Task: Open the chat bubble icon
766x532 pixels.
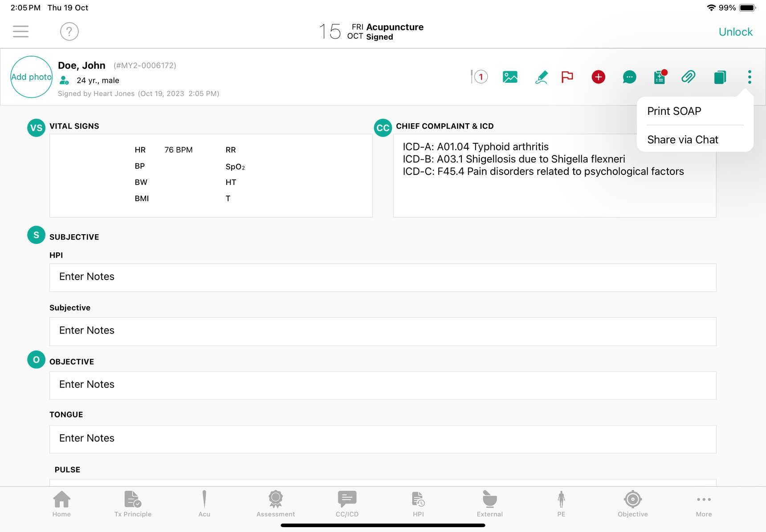Action: coord(629,77)
